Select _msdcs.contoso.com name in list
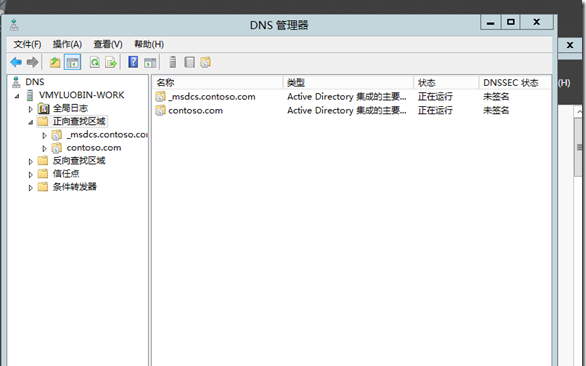Screen dimensions: 586x366 pos(212,97)
